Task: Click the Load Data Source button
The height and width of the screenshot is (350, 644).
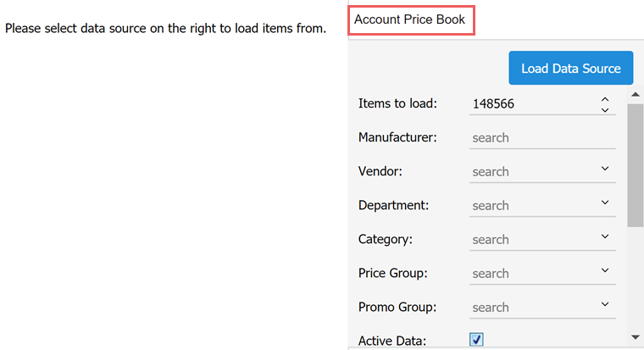Action: 570,68
